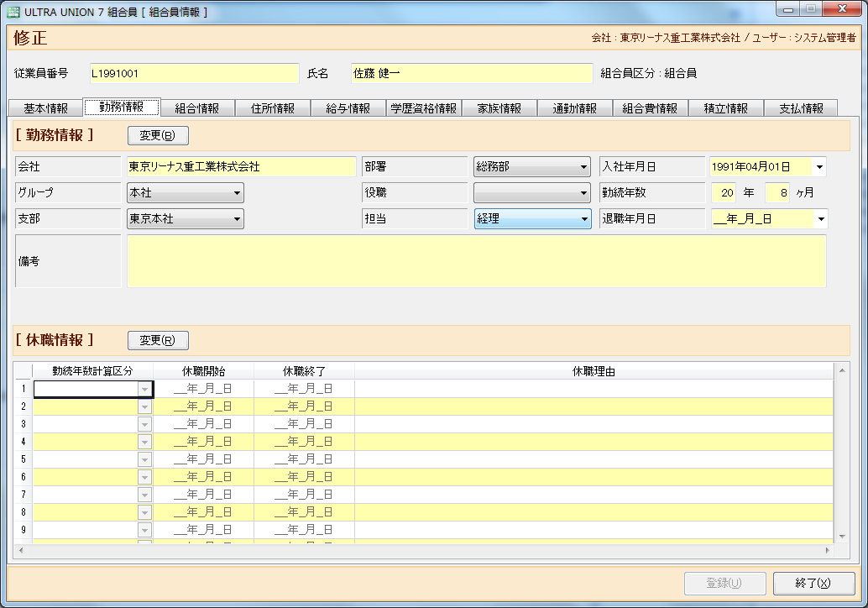Open the 組合費情報 tab
This screenshot has width=868, height=608.
tap(650, 108)
